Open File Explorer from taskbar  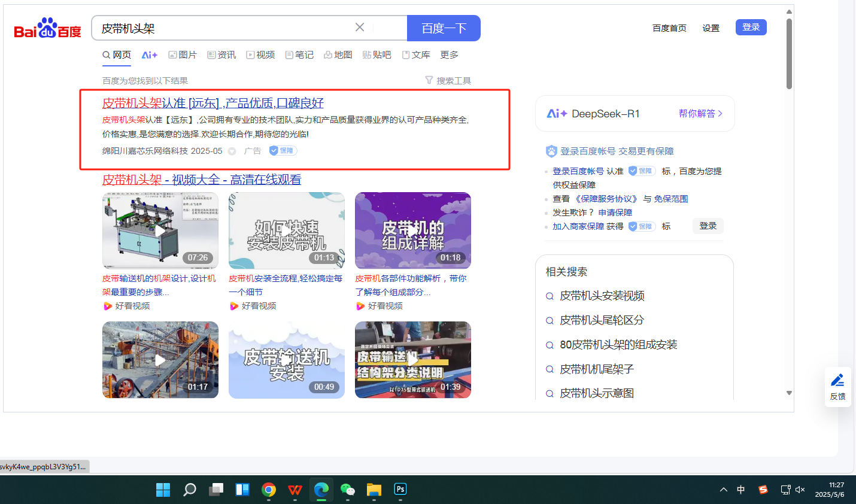tap(374, 490)
